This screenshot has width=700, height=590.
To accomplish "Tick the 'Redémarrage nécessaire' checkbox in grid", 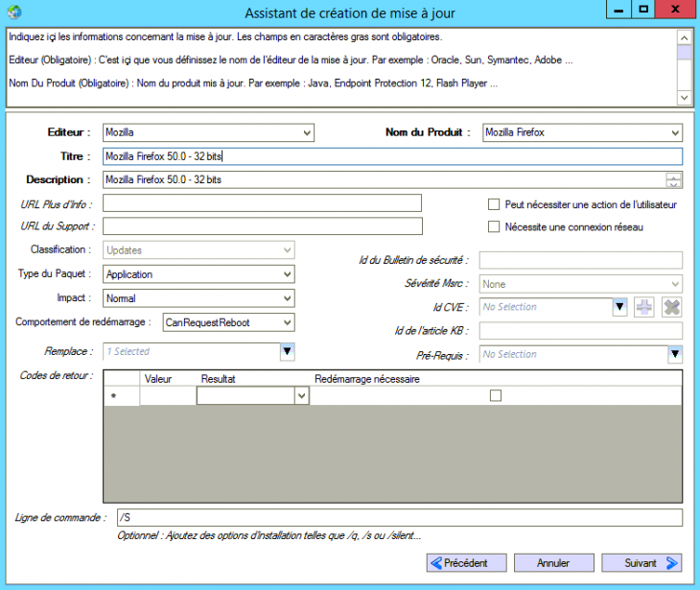I will 496,395.
